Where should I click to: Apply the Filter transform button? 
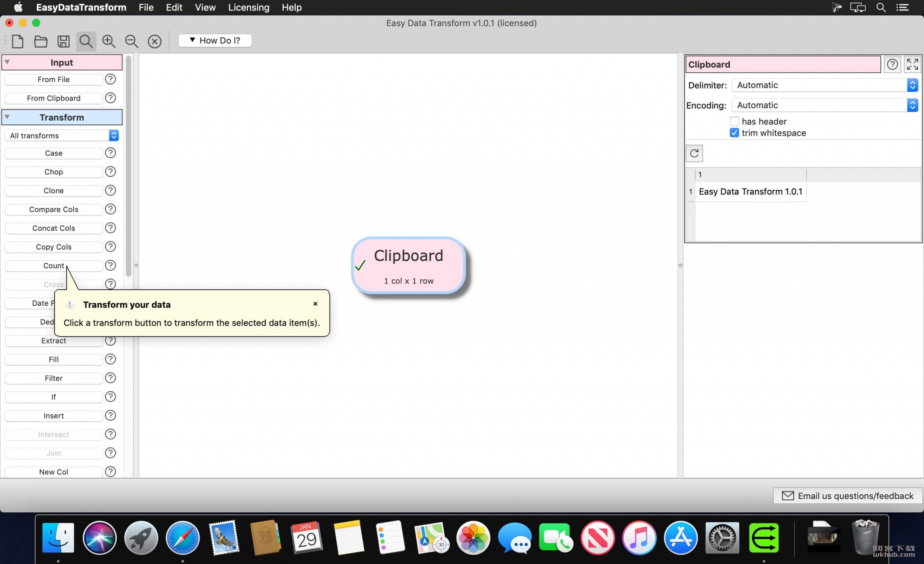54,378
